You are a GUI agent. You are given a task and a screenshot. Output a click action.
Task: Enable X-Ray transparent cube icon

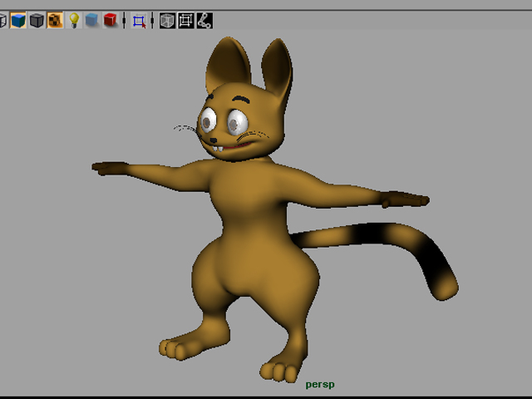[x=168, y=20]
